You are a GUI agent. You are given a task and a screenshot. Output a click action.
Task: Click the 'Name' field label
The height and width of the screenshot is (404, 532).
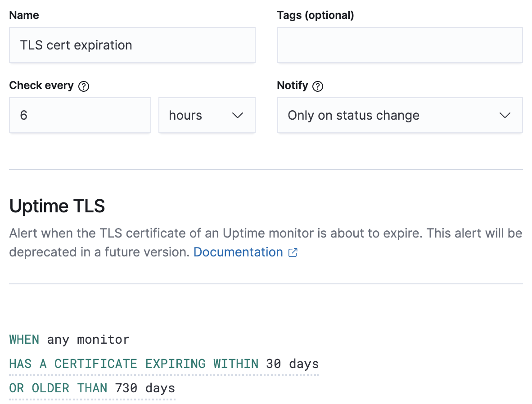click(24, 15)
